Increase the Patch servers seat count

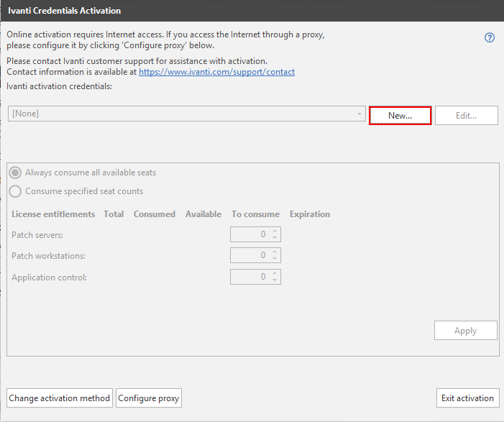tap(275, 231)
